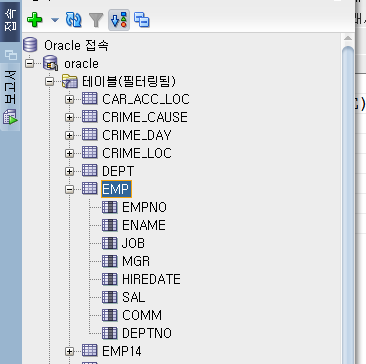Select the MGR column
Viewport: 366px width, 364px height.
[136, 261]
